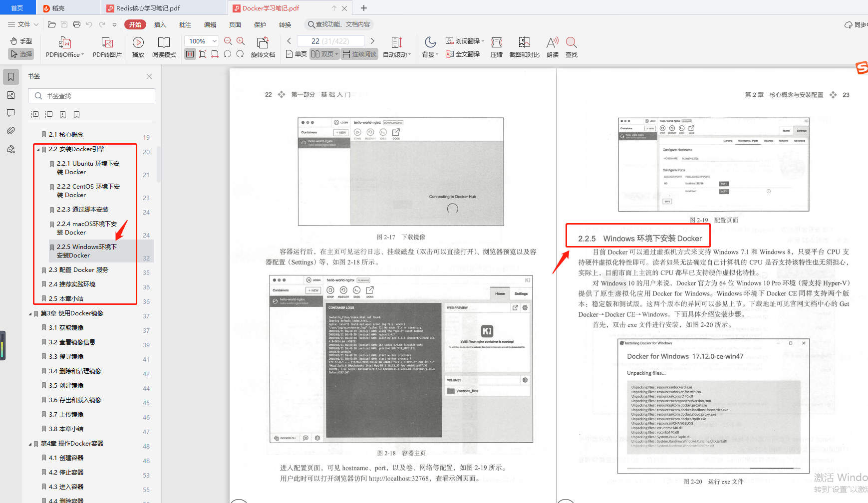Select 开始 ribbon tab
The width and height of the screenshot is (868, 503).
click(135, 24)
